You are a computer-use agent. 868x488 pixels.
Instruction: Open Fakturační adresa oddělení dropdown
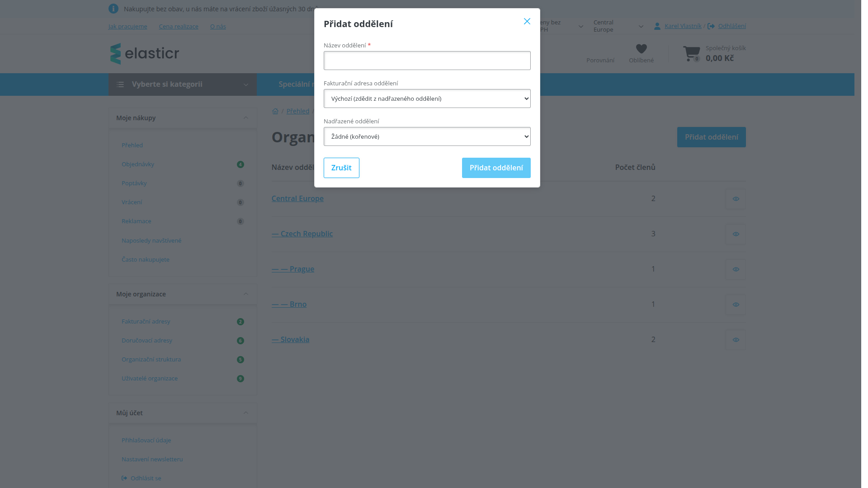pos(427,99)
